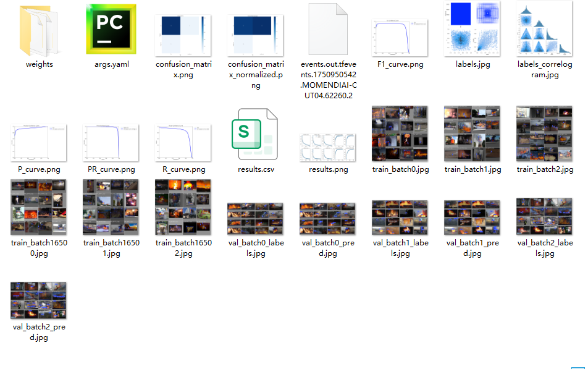The image size is (588, 369).
Task: Click the 'weights' folder name label
Action: point(39,64)
